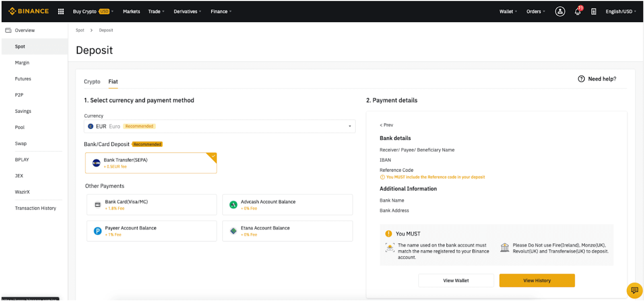Viewport: 644px width, 301px height.
Task: Open the chat support bubble icon
Action: click(634, 290)
